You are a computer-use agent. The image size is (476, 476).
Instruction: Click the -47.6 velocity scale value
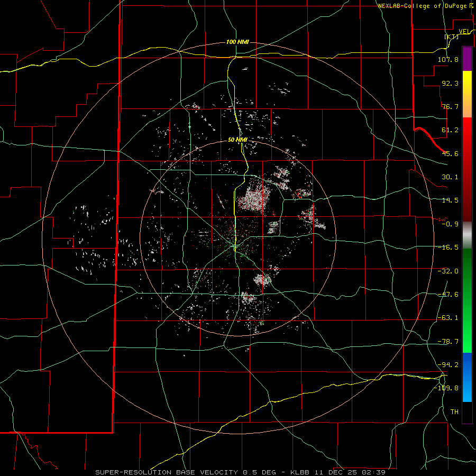pyautogui.click(x=448, y=295)
